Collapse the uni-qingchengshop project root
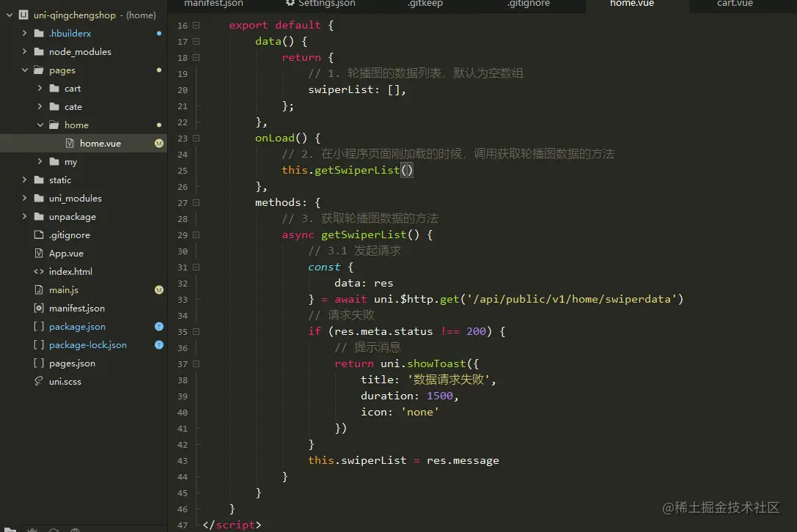Viewport: 797px width, 532px height. (x=9, y=15)
